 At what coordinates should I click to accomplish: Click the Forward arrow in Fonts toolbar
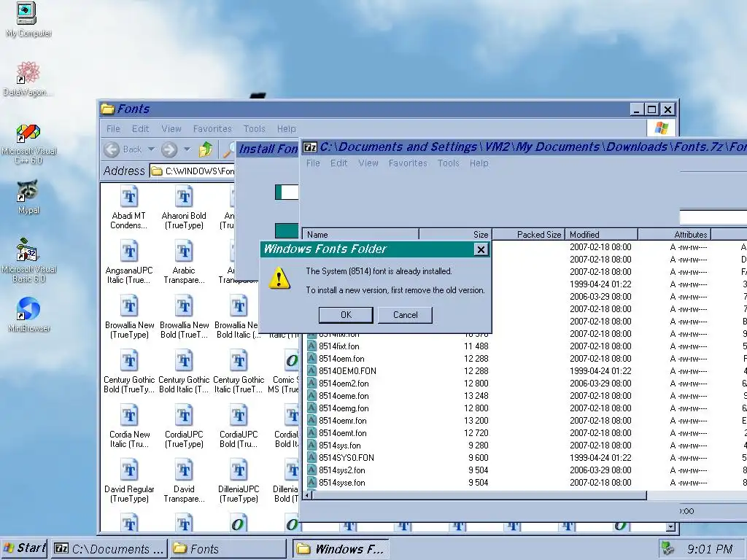coord(169,149)
